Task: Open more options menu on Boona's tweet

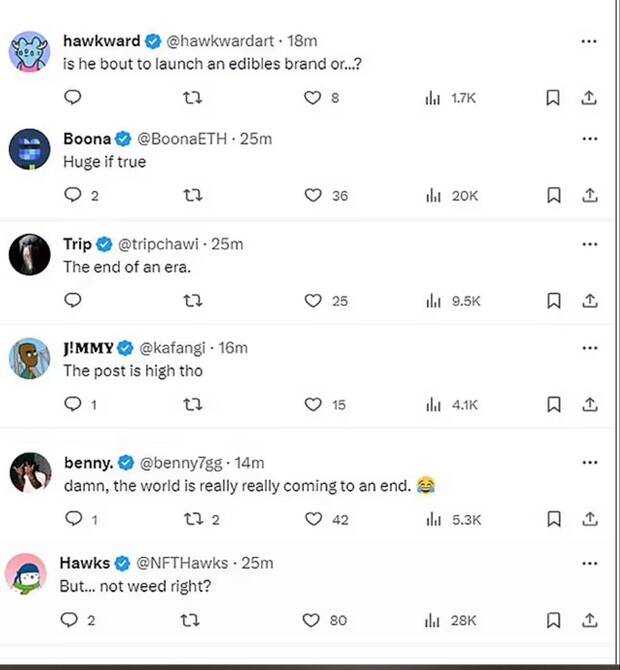Action: point(590,139)
